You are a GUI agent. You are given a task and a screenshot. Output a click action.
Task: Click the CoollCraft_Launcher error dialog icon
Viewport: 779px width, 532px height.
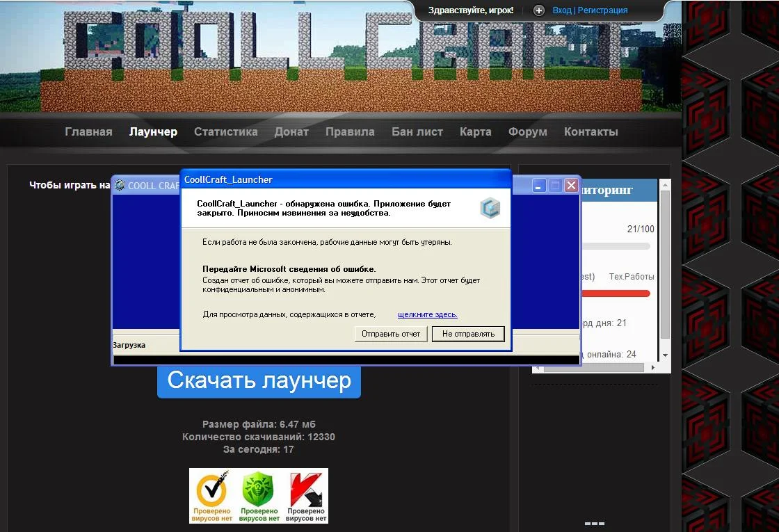(490, 208)
